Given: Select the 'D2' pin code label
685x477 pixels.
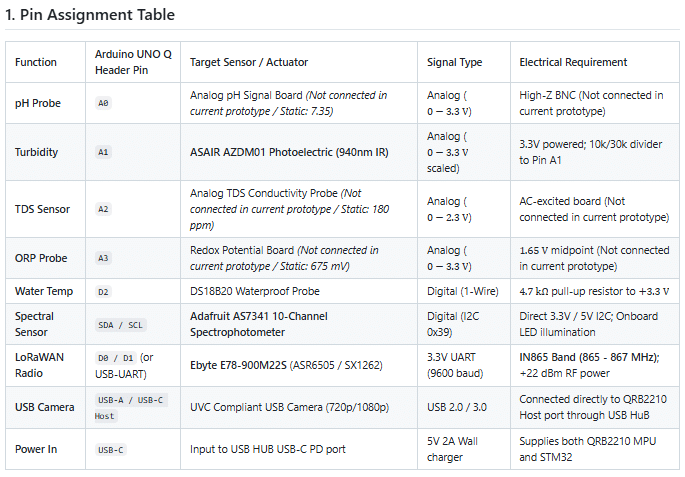Looking at the screenshot, I should (103, 291).
